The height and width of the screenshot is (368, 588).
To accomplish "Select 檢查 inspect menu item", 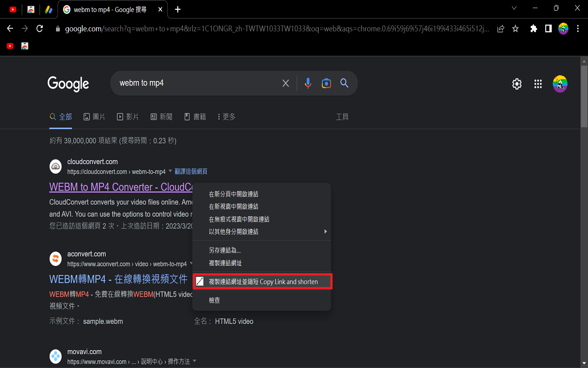I will click(x=261, y=300).
